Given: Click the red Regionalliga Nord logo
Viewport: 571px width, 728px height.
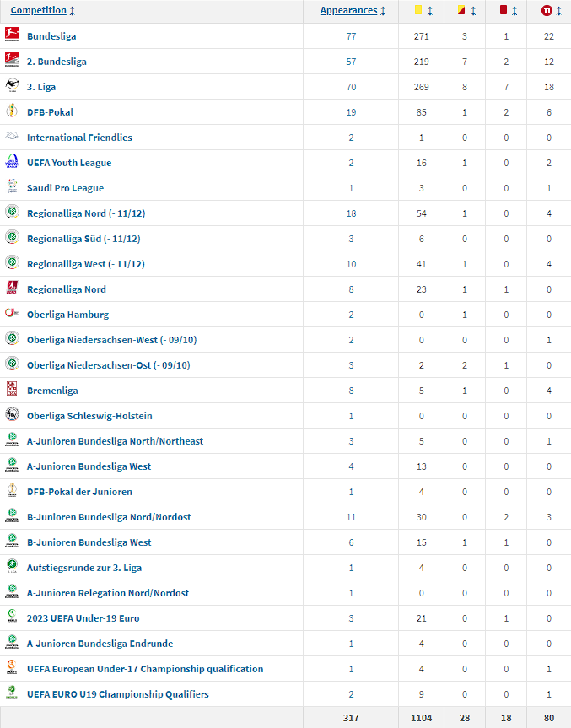Looking at the screenshot, I should (12, 288).
